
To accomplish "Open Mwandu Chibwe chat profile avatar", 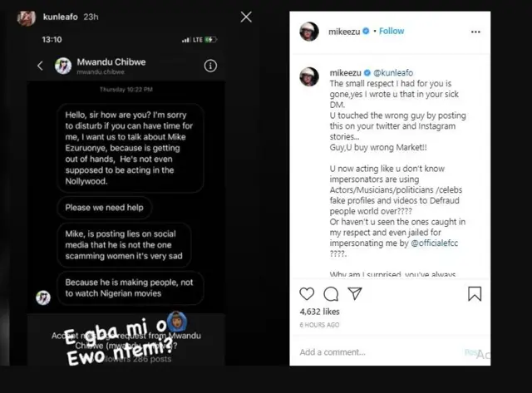I will point(62,66).
